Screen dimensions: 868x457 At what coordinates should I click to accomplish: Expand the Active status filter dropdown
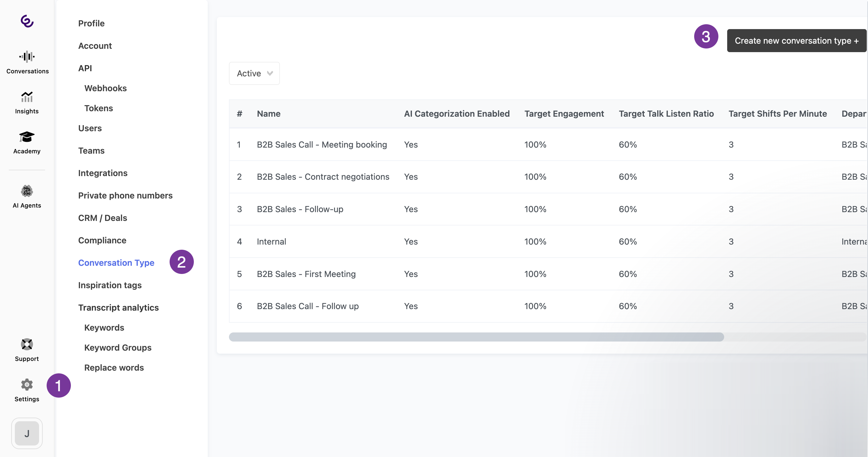pyautogui.click(x=254, y=73)
